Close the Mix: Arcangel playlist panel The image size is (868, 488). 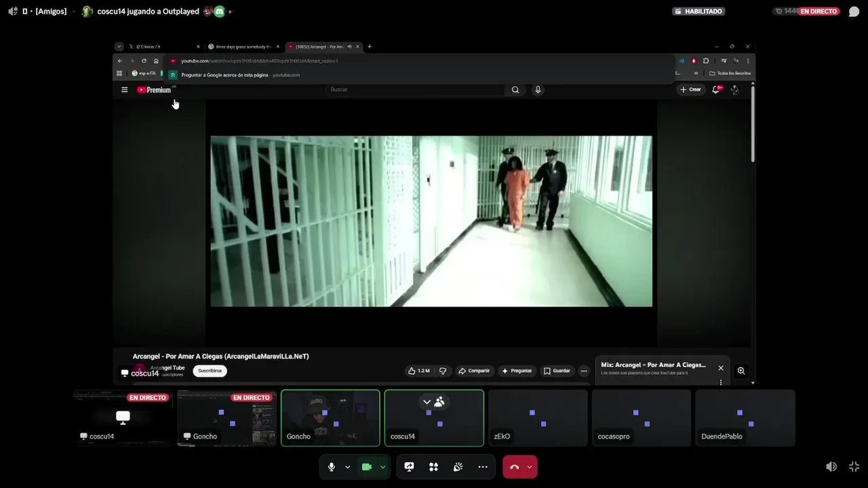tap(721, 368)
